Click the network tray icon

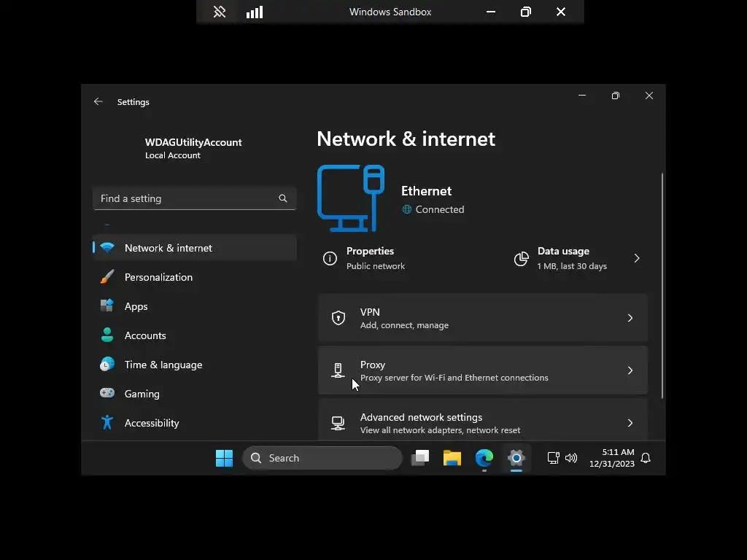553,458
